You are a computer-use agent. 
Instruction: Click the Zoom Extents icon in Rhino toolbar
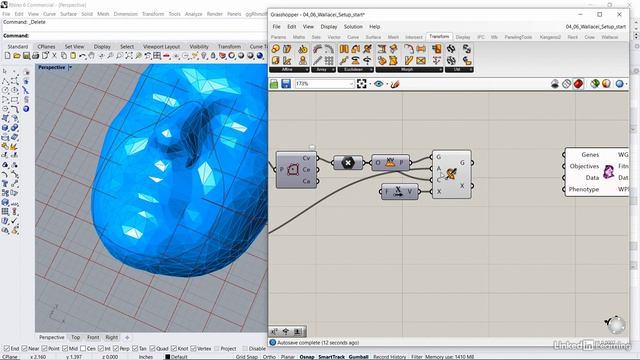[x=129, y=56]
